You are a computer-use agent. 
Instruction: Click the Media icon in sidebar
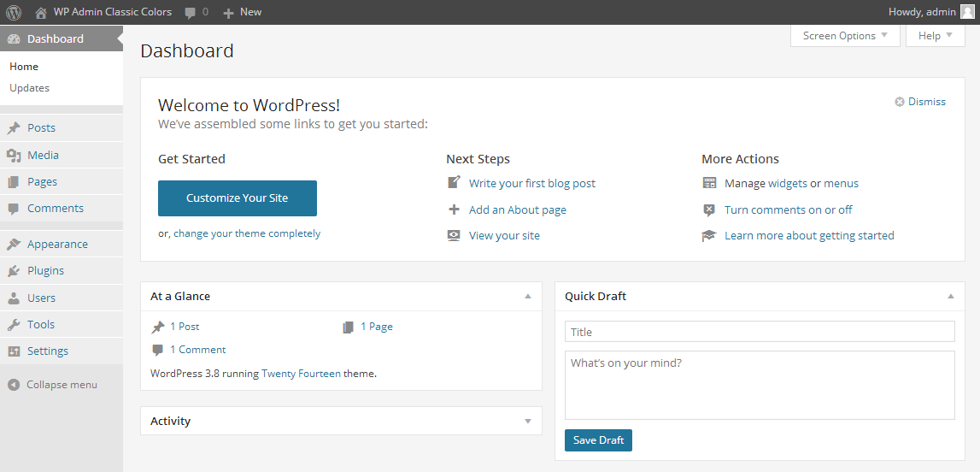click(14, 155)
